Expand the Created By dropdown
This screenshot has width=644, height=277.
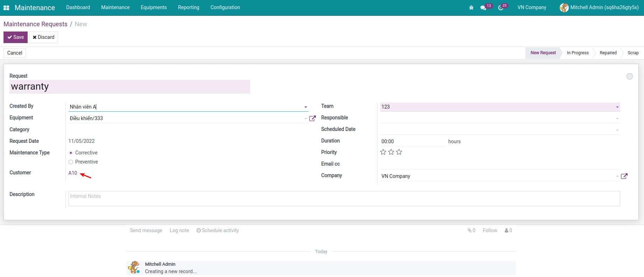pos(305,107)
